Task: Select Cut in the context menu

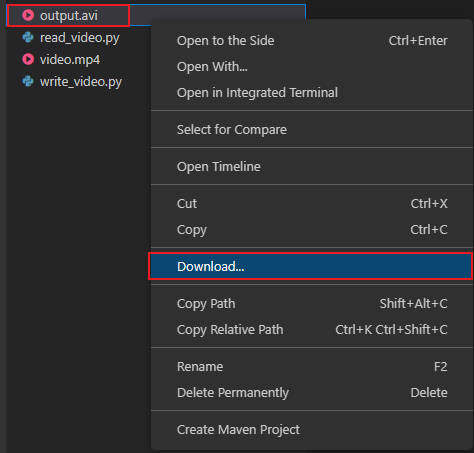Action: pyautogui.click(x=312, y=204)
